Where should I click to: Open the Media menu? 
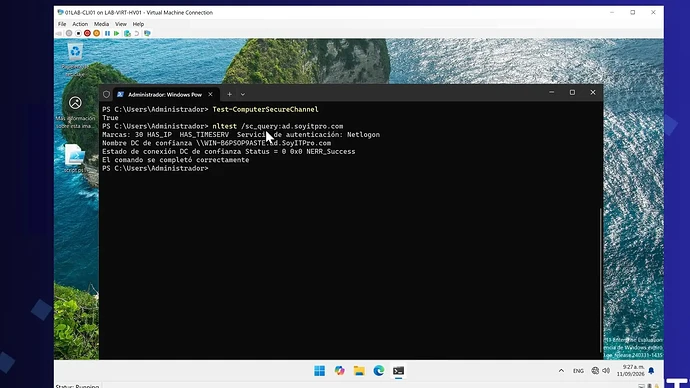(101, 24)
